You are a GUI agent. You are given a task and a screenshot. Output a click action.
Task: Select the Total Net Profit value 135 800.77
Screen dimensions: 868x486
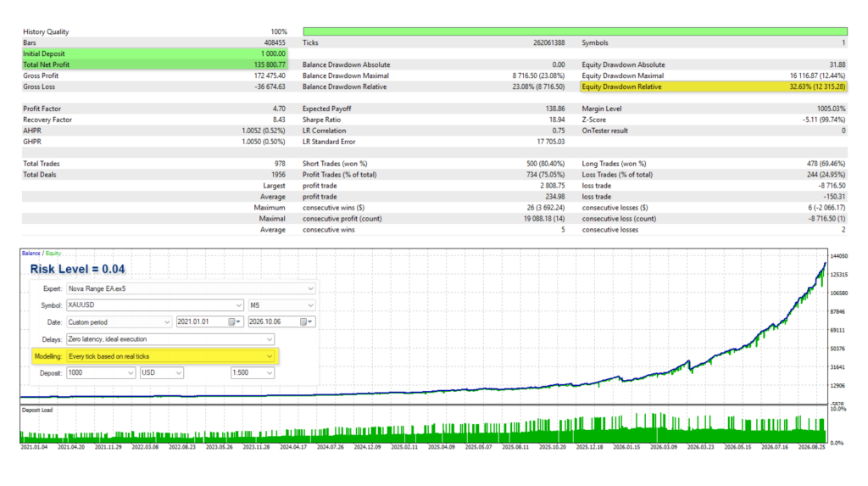(270, 64)
